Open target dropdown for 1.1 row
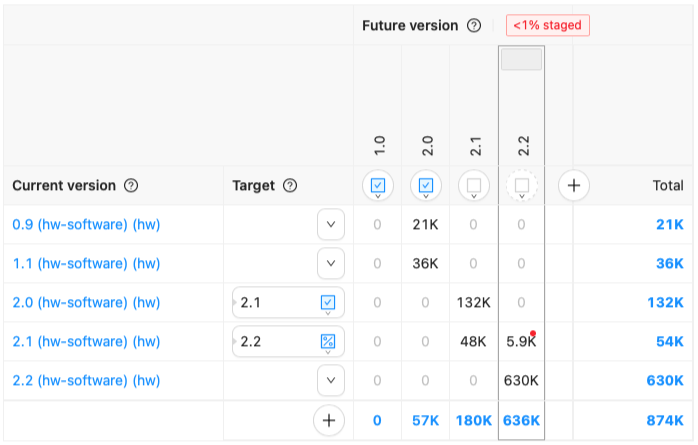The image size is (698, 445). click(331, 264)
